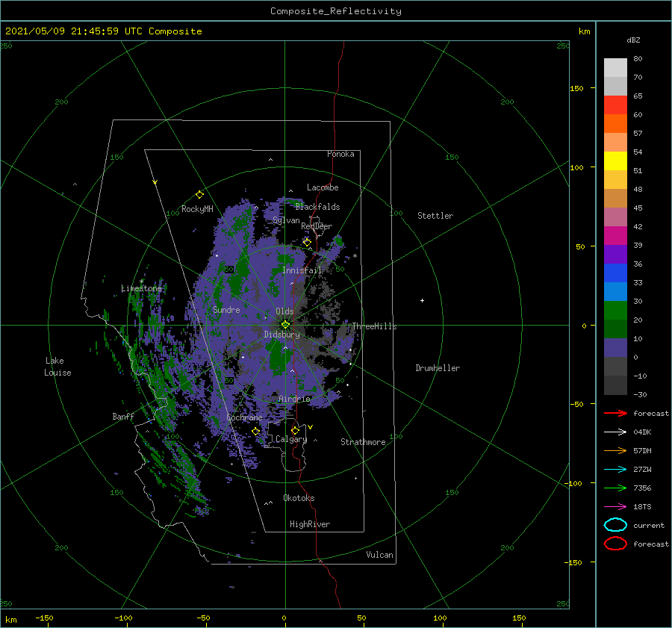The width and height of the screenshot is (672, 628).
Task: Click the asterisk marker above Limestone
Action: (x=141, y=282)
